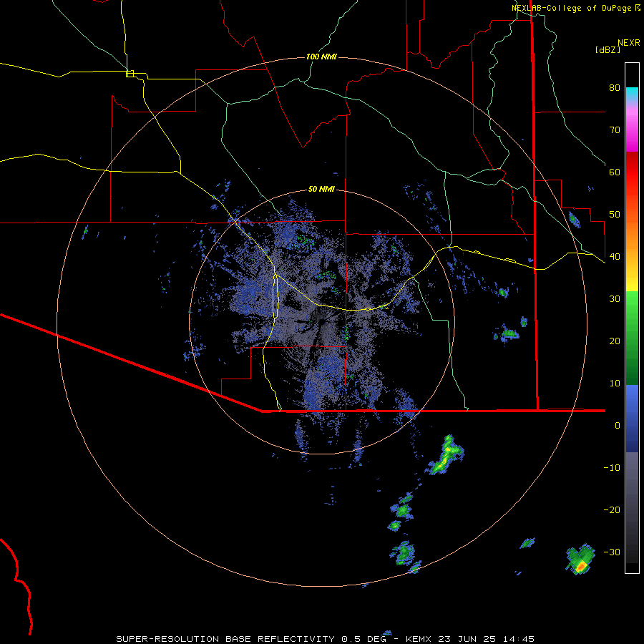Click the 40 value on the dBZ scale
644x644 pixels.
pyautogui.click(x=615, y=257)
